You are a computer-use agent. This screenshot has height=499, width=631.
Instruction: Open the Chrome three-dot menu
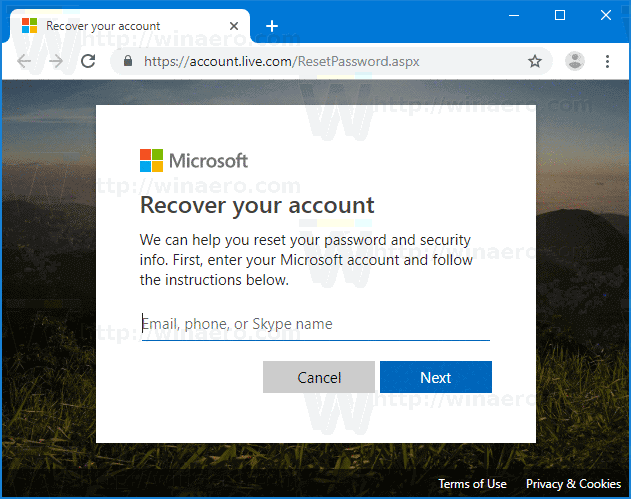click(607, 62)
